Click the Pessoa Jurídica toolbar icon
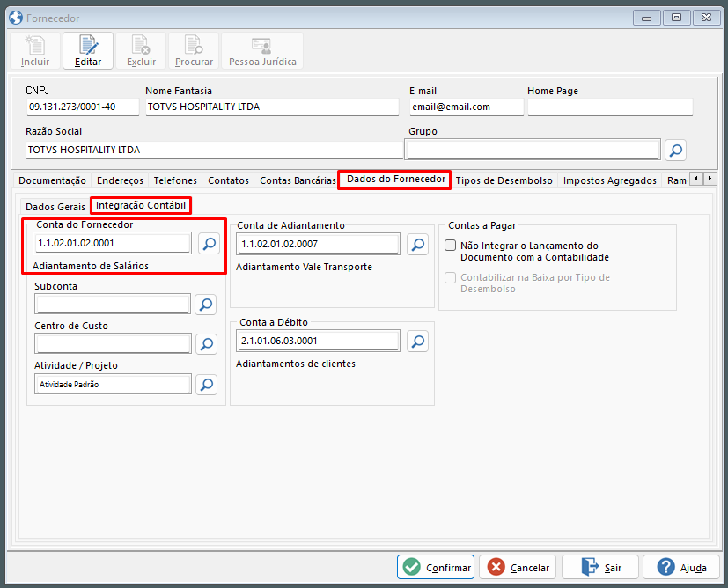Viewport: 728px width, 588px height. pyautogui.click(x=262, y=50)
